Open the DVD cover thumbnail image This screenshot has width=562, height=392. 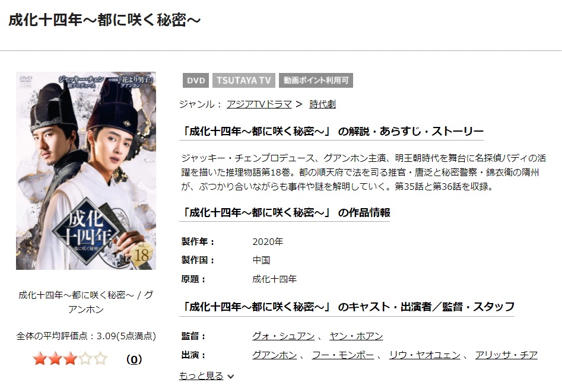point(86,171)
